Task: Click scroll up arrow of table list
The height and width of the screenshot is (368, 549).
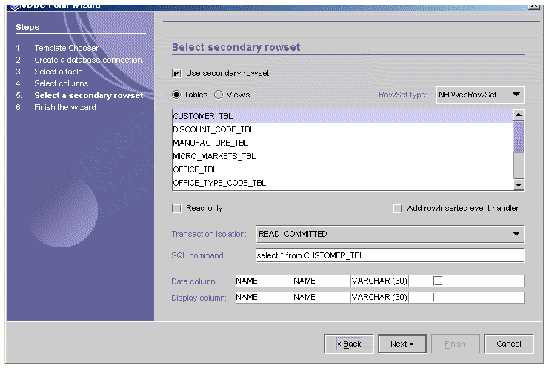Action: (519, 114)
